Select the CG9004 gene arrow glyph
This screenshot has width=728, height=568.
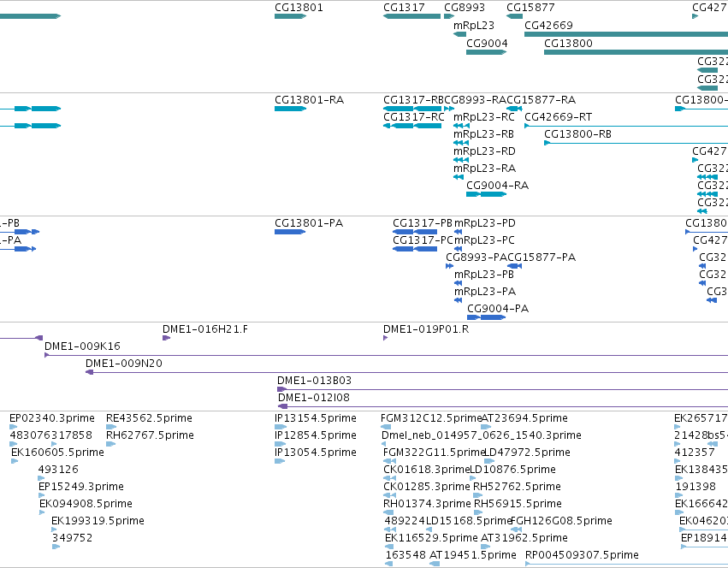pos(487,52)
